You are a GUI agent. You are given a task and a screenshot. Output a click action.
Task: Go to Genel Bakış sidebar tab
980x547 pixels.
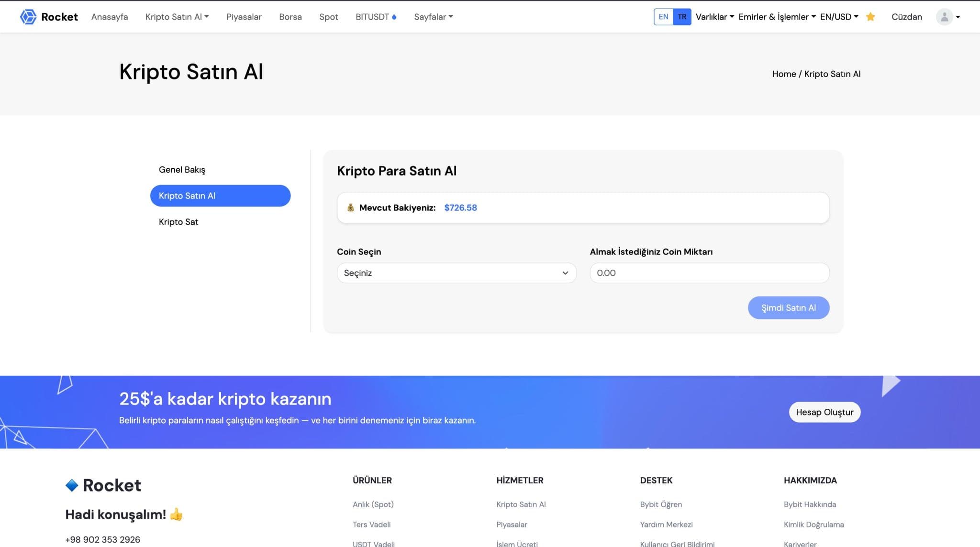[x=182, y=170]
